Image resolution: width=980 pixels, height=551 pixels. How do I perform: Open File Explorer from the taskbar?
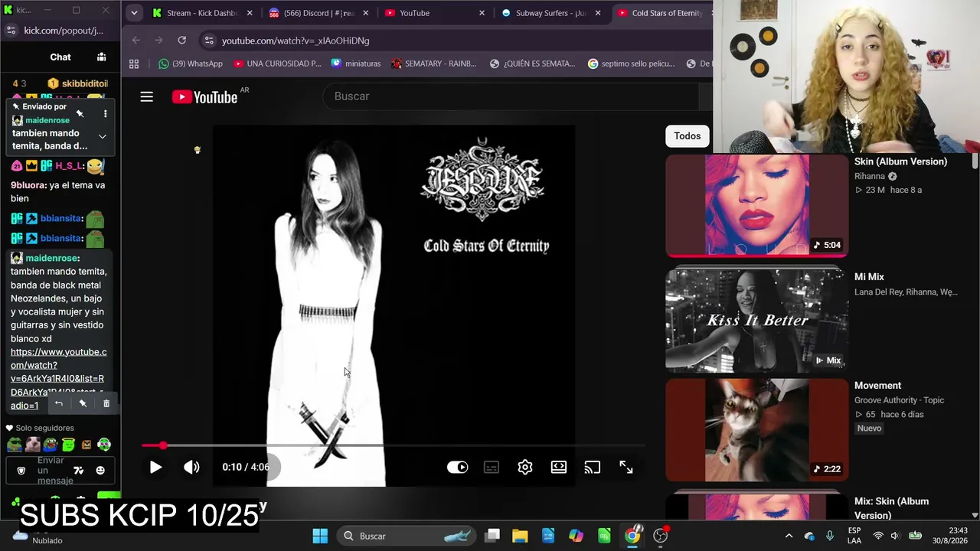coord(520,536)
